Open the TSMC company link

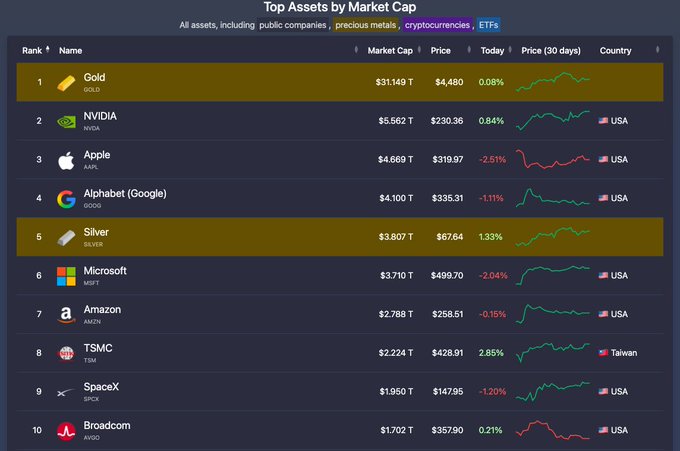tap(98, 348)
